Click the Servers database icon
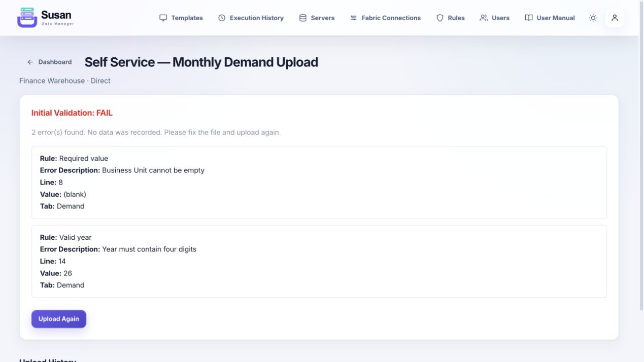 coord(303,18)
